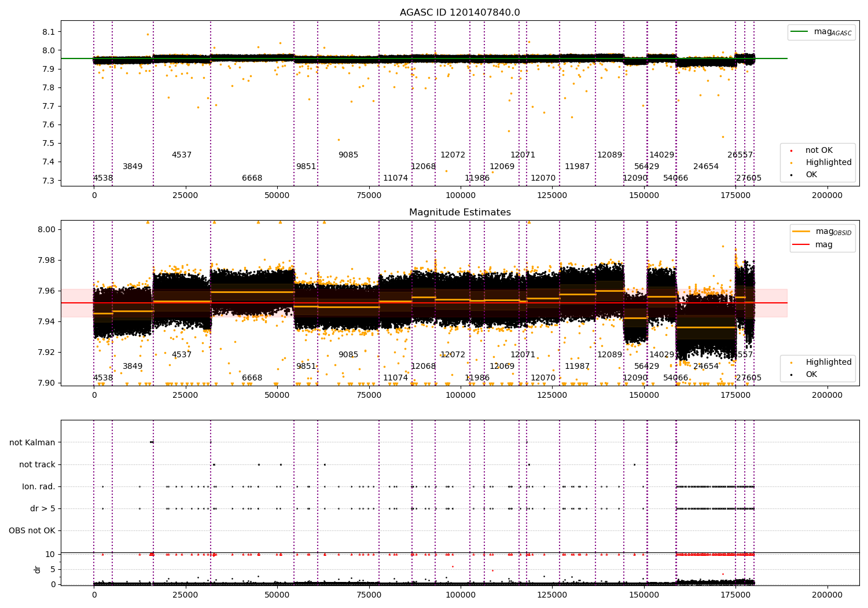The width and height of the screenshot is (868, 608).
Task: Click obsid label '6668' in the top plot
Action: coord(252,178)
